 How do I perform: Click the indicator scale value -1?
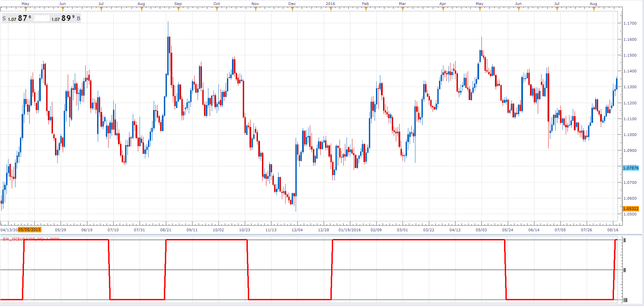625,300
